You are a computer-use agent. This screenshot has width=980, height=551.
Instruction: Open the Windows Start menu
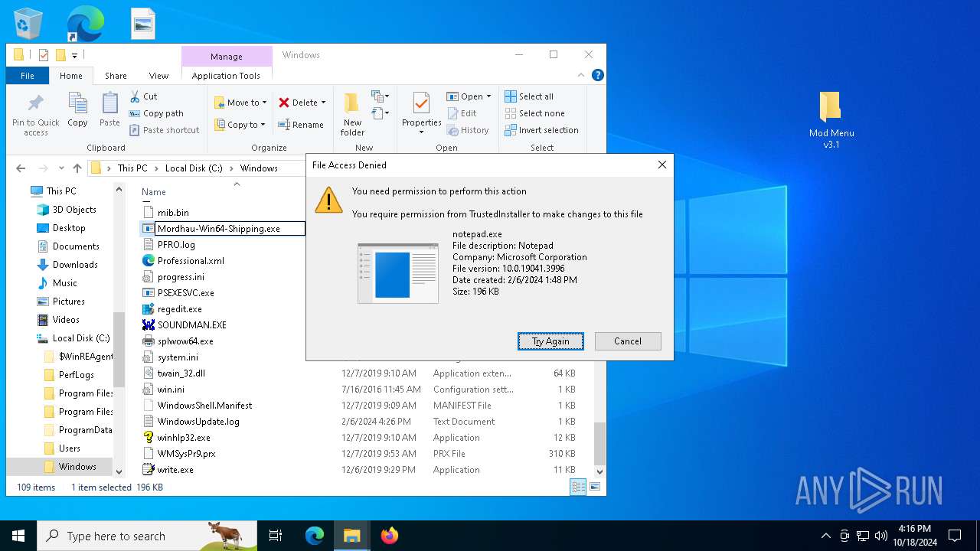[18, 536]
